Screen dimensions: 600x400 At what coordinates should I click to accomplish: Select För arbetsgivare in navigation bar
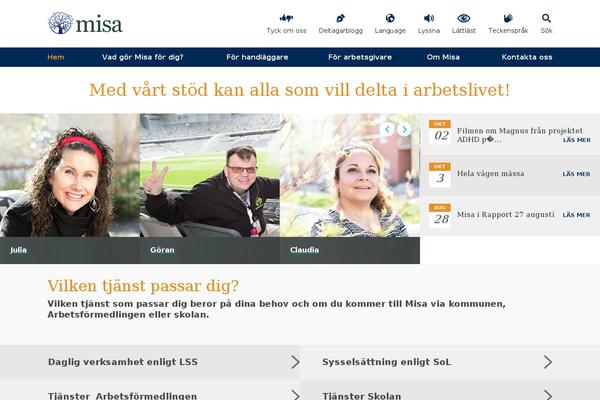(x=360, y=57)
